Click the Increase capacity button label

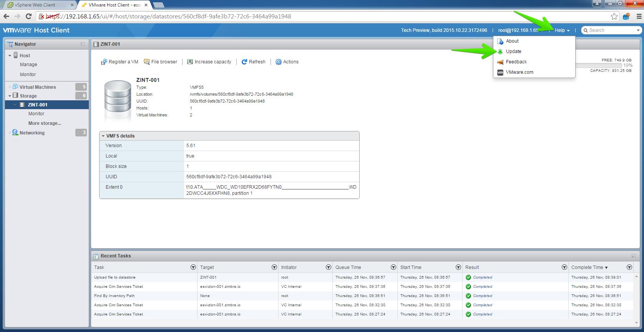coord(213,62)
